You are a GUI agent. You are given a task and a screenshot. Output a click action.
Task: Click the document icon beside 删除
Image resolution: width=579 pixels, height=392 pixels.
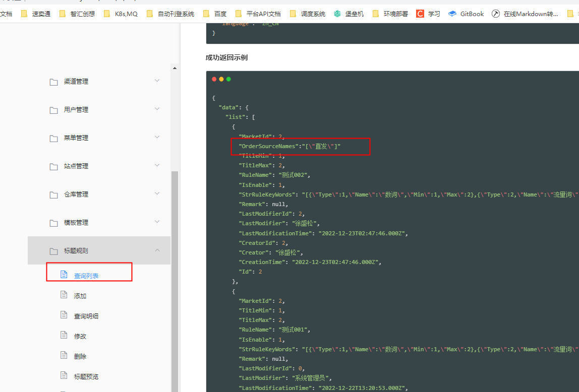(x=64, y=356)
